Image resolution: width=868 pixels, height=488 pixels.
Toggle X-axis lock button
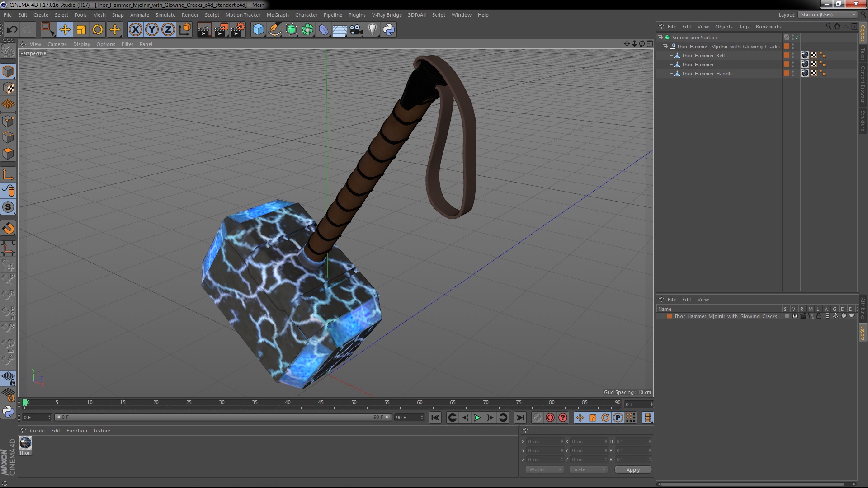[x=135, y=30]
